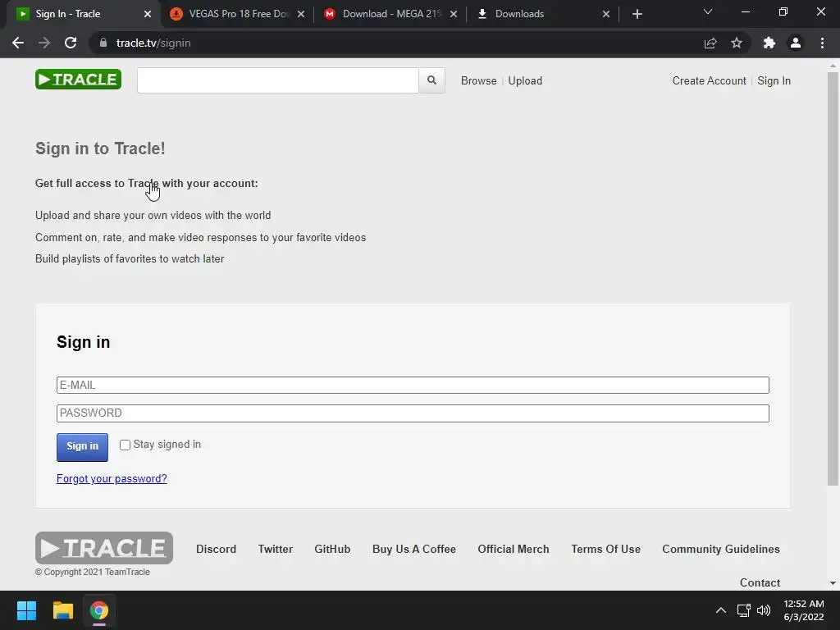Open the GitHub footer link
The width and height of the screenshot is (840, 630).
(x=332, y=549)
